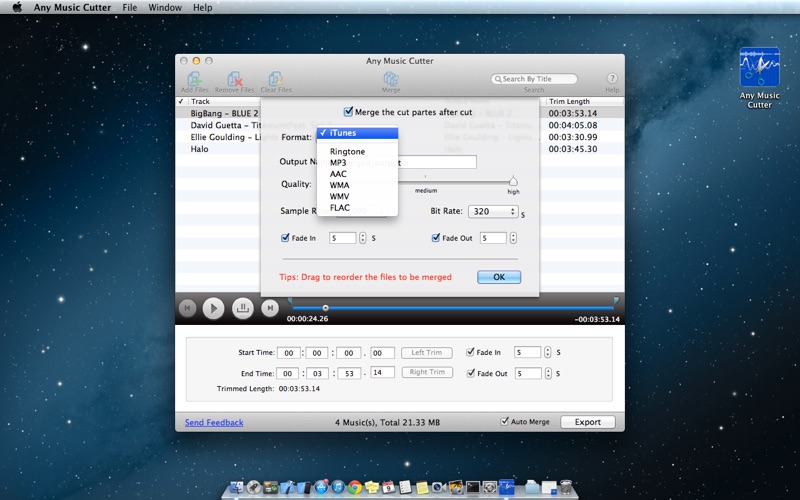Click the Export button

(x=588, y=422)
